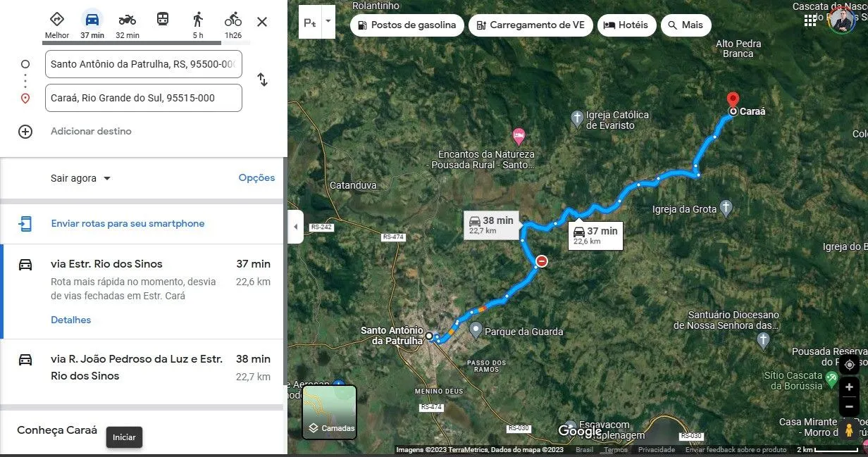The image size is (868, 457).
Task: Click the road closure marker on route
Action: 541,261
